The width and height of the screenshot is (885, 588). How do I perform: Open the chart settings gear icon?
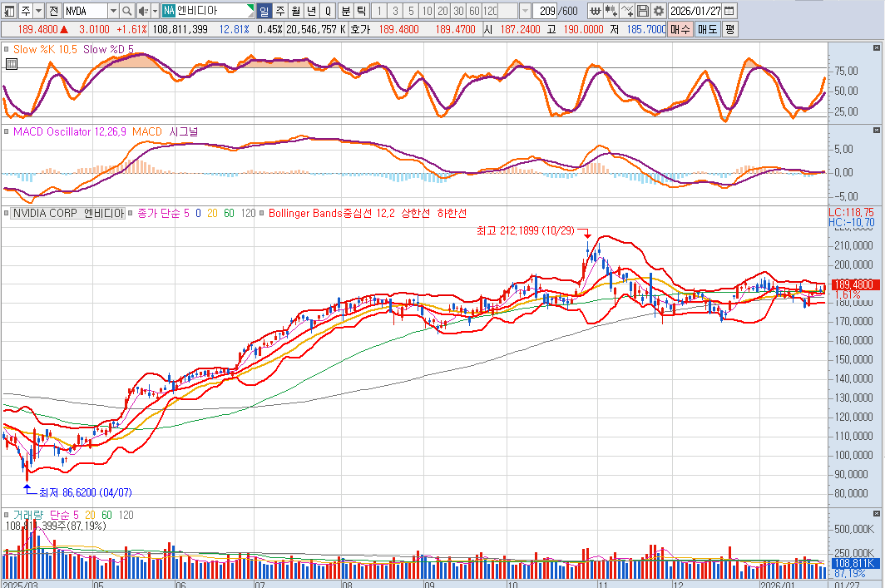(x=658, y=11)
